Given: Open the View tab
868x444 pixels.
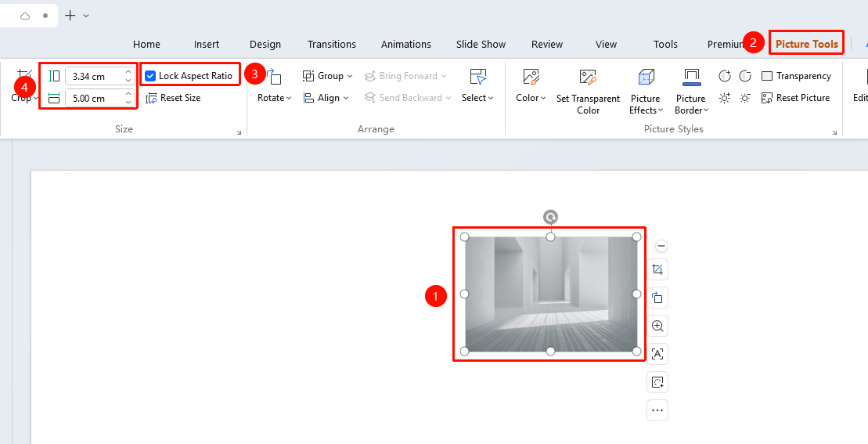Looking at the screenshot, I should 606,45.
